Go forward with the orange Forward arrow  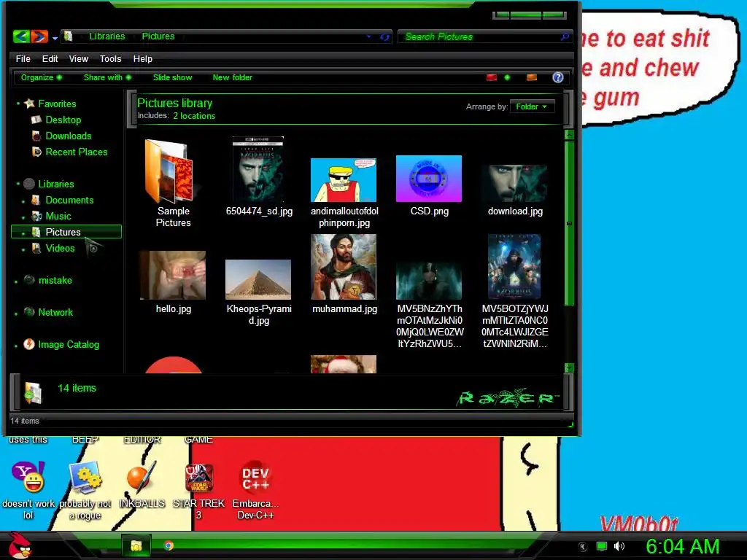pos(39,36)
